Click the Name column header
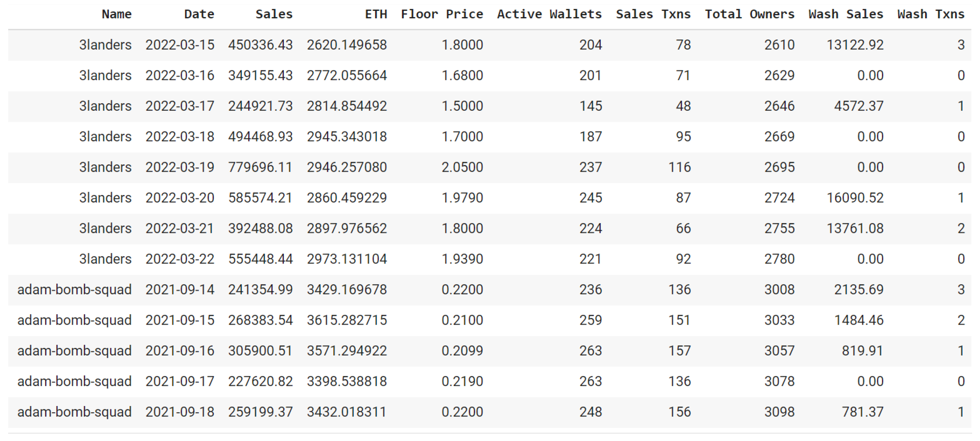The width and height of the screenshot is (980, 441). tap(116, 14)
